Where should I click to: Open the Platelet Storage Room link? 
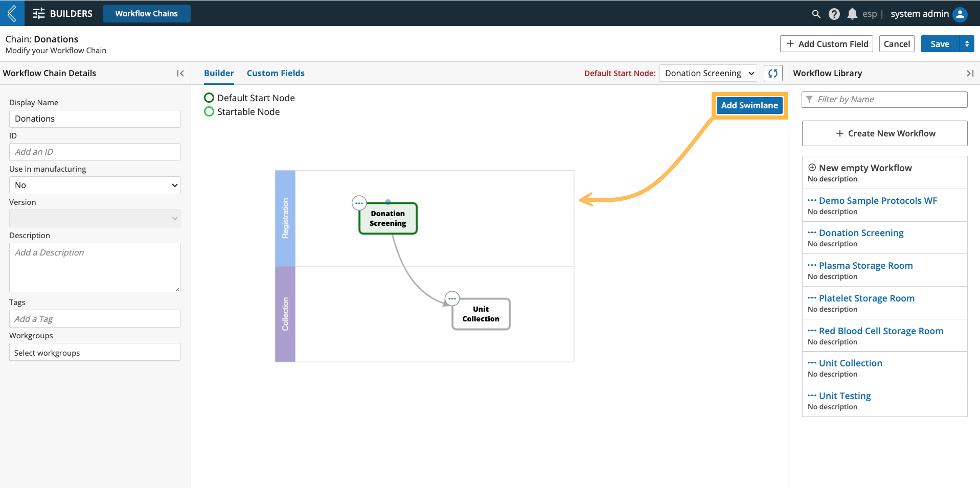867,298
